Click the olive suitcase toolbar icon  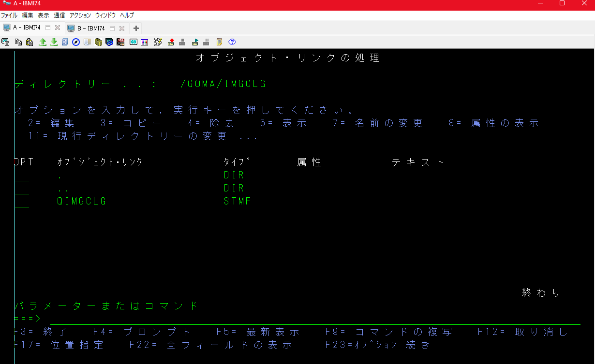tap(99, 42)
